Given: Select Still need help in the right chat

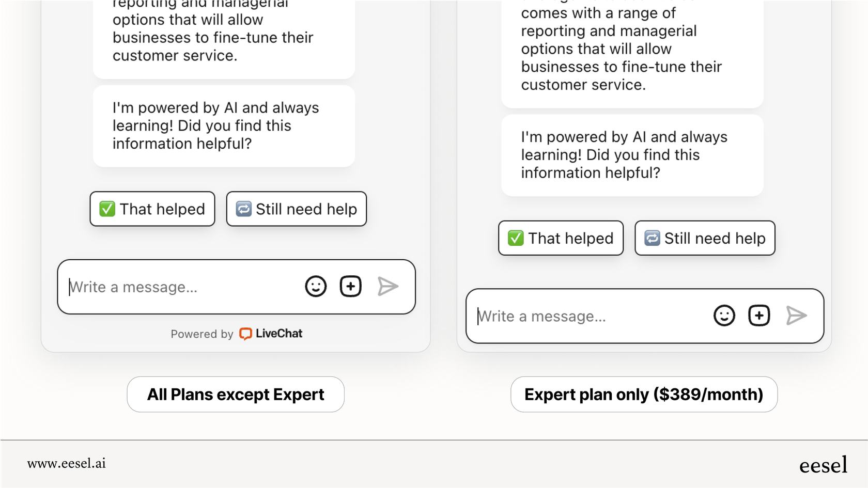Looking at the screenshot, I should (x=704, y=238).
